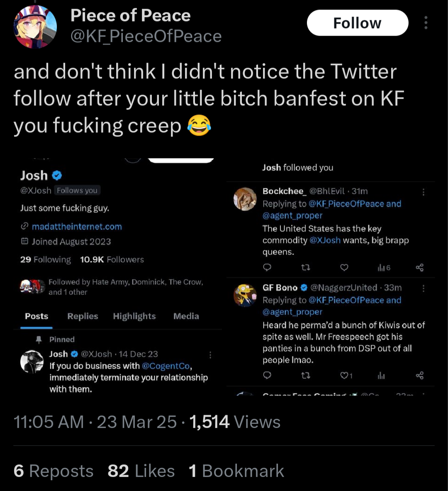Open more options on GF Bono's tweet

(423, 288)
